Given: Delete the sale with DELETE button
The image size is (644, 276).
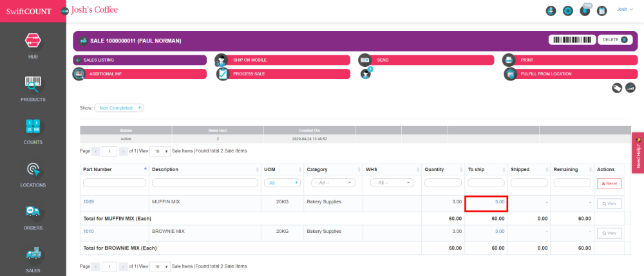Looking at the screenshot, I should click(615, 40).
